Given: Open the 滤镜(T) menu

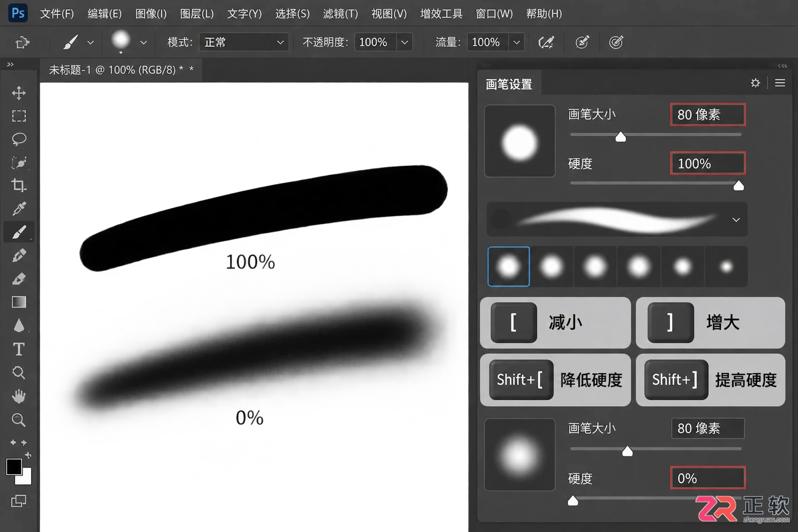Looking at the screenshot, I should 340,13.
